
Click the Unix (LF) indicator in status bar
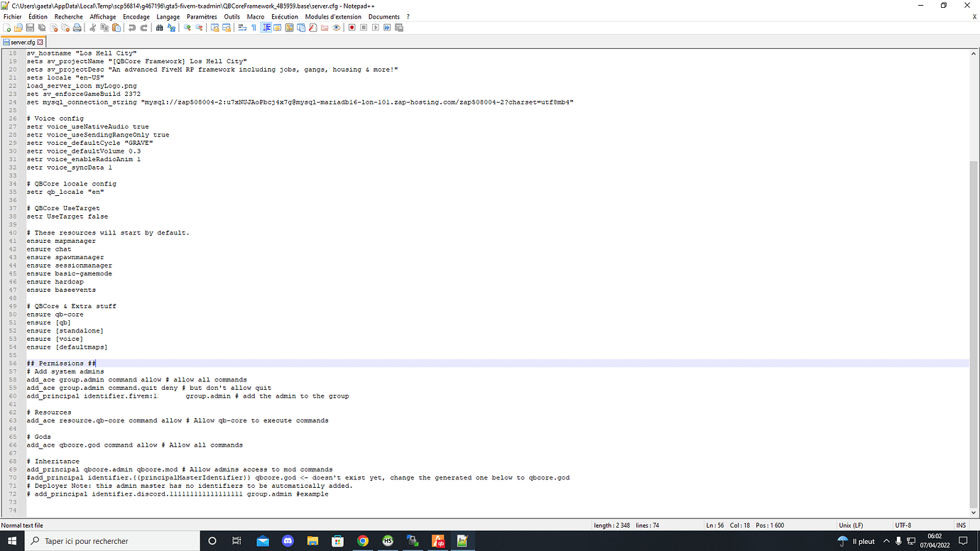(851, 525)
